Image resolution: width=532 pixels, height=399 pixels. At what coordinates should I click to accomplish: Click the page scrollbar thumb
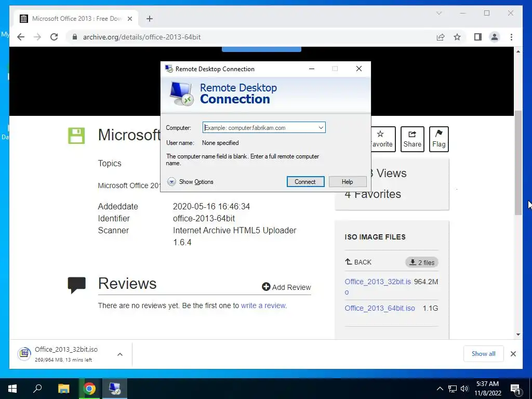pos(518,163)
